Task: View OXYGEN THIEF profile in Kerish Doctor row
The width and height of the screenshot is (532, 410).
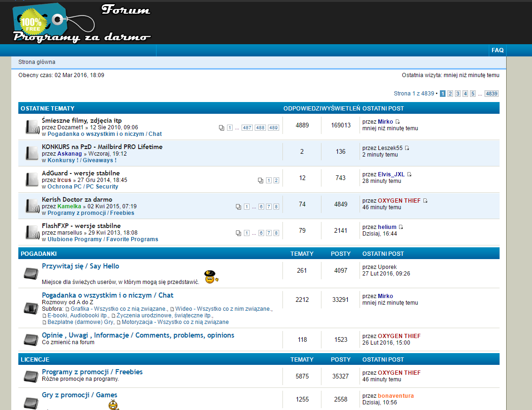Action: [399, 201]
